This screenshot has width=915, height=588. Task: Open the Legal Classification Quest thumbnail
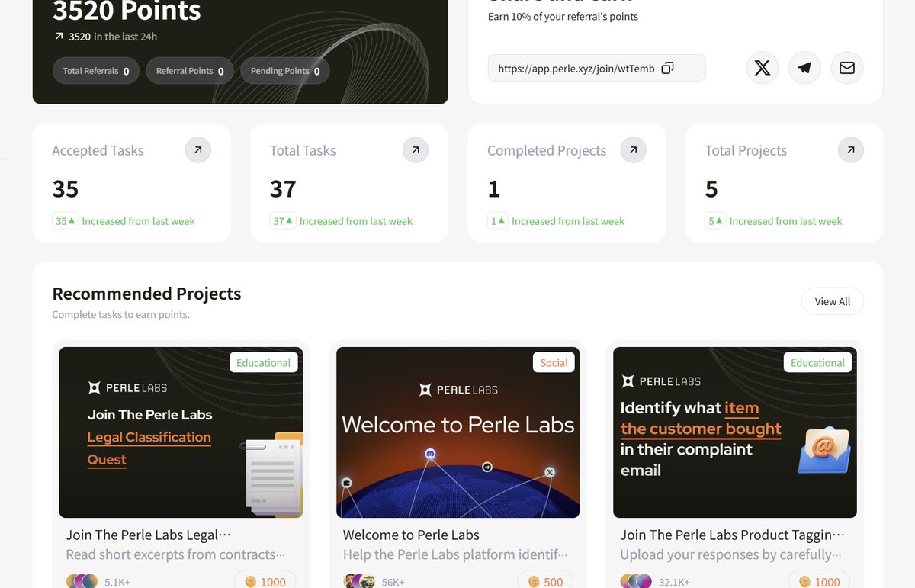[x=181, y=432]
